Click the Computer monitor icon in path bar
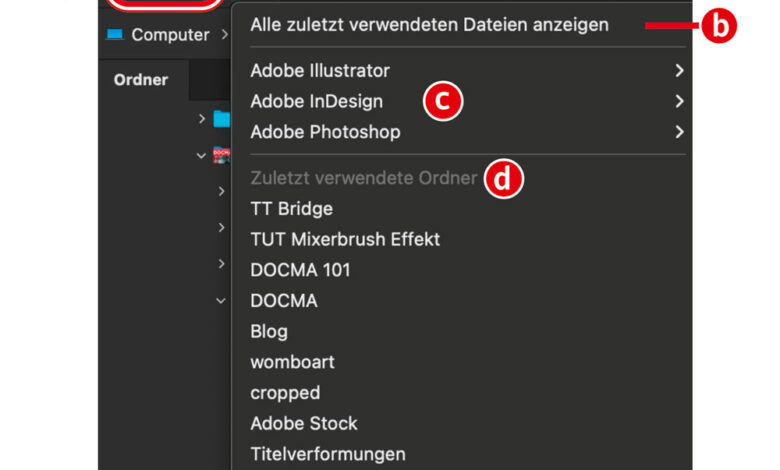780x470 pixels. [114, 35]
